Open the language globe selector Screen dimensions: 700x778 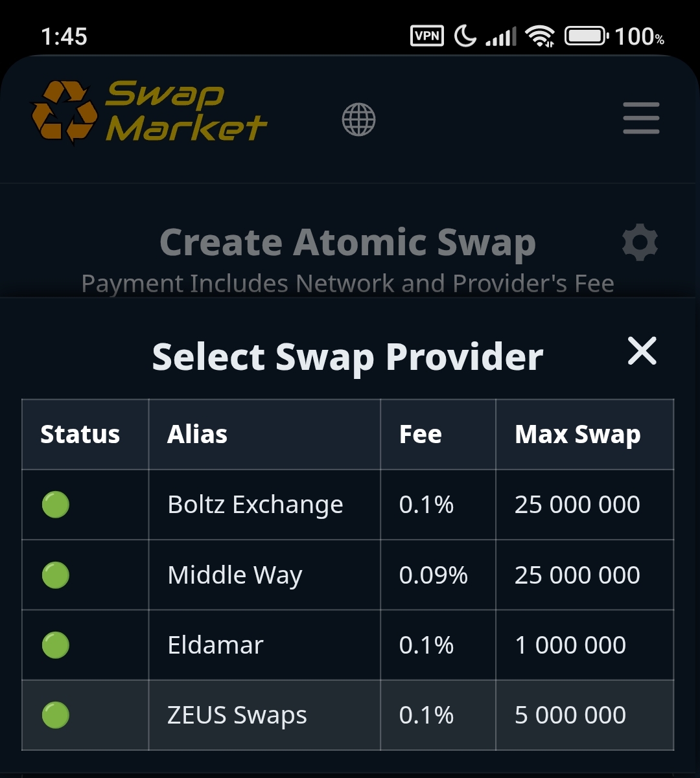click(x=358, y=120)
